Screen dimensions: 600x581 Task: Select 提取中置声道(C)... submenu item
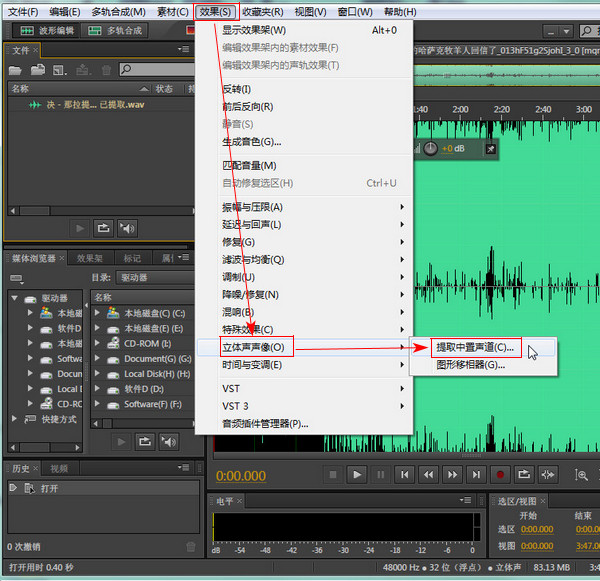tap(483, 348)
